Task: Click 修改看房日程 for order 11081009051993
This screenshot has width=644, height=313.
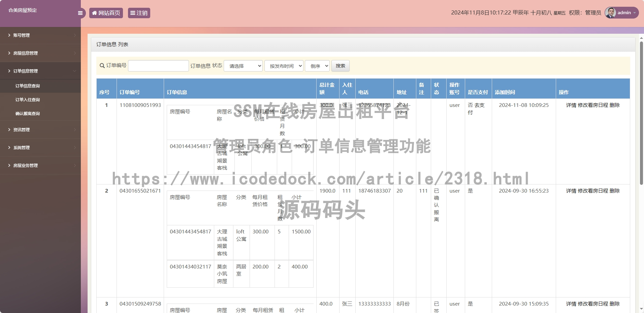Action: pyautogui.click(x=593, y=105)
